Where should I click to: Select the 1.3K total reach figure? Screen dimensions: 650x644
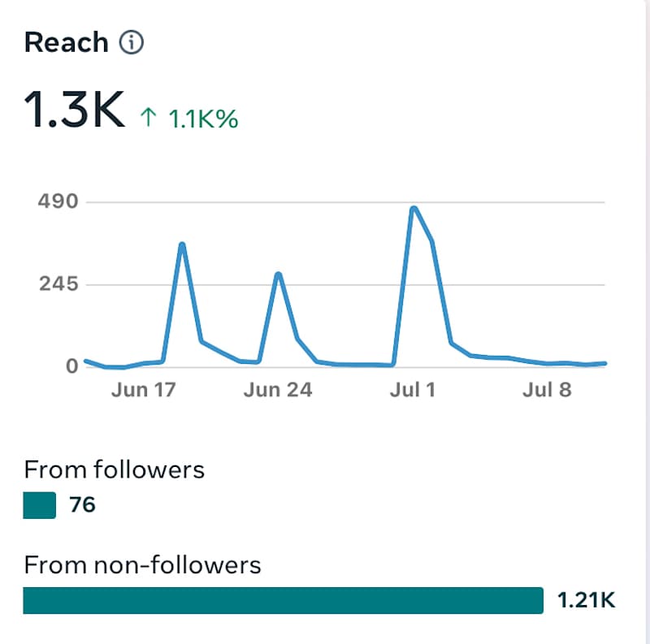pyautogui.click(x=75, y=110)
